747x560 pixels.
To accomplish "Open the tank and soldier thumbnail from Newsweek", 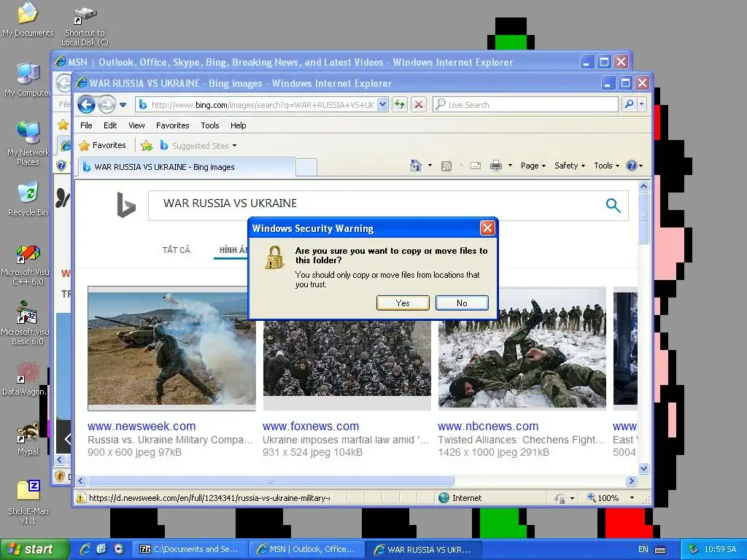I will point(171,349).
